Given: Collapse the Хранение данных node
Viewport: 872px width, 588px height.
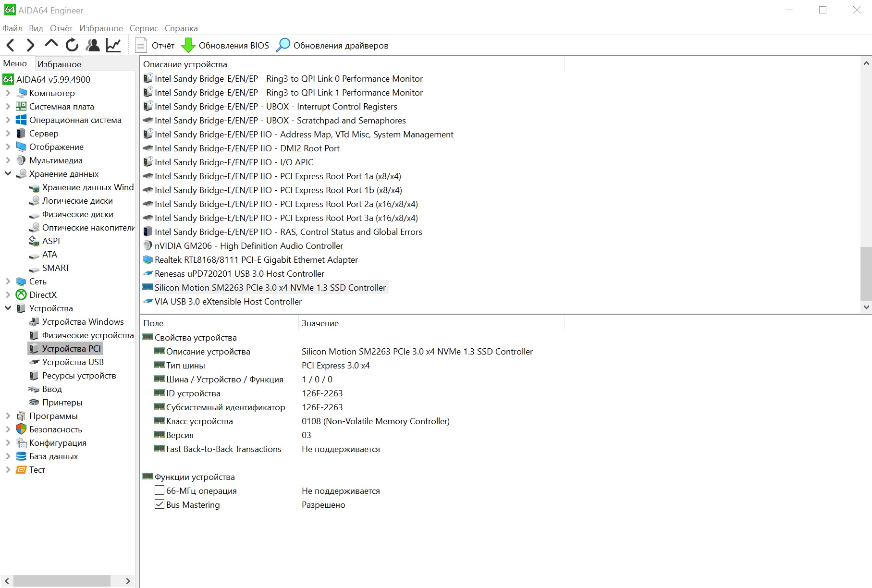Looking at the screenshot, I should point(8,173).
